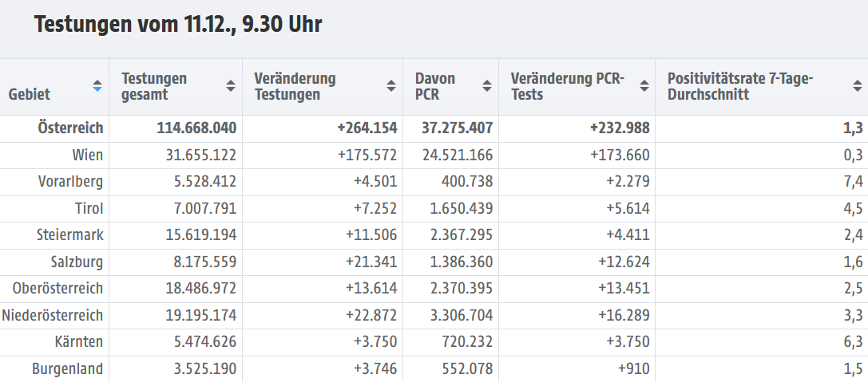Select the Niederösterreich row label
868x382 pixels.
[x=53, y=316]
